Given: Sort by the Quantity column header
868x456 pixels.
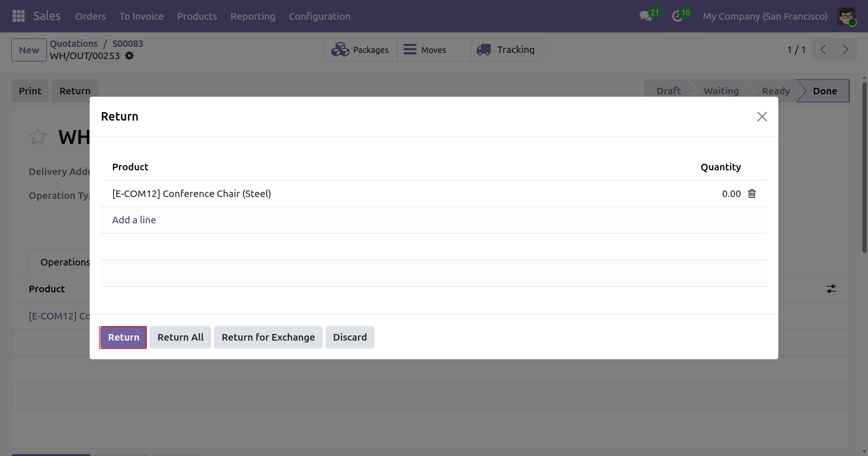Looking at the screenshot, I should coord(721,167).
